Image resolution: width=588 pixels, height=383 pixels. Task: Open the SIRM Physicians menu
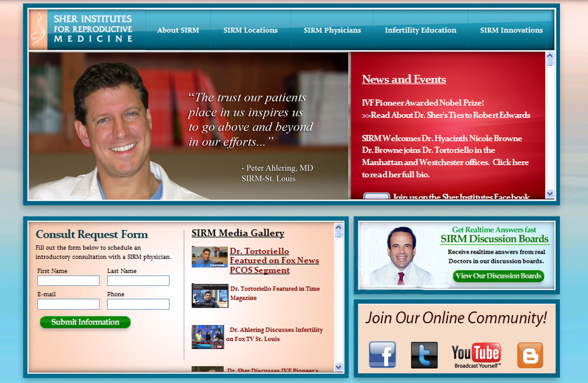[332, 30]
